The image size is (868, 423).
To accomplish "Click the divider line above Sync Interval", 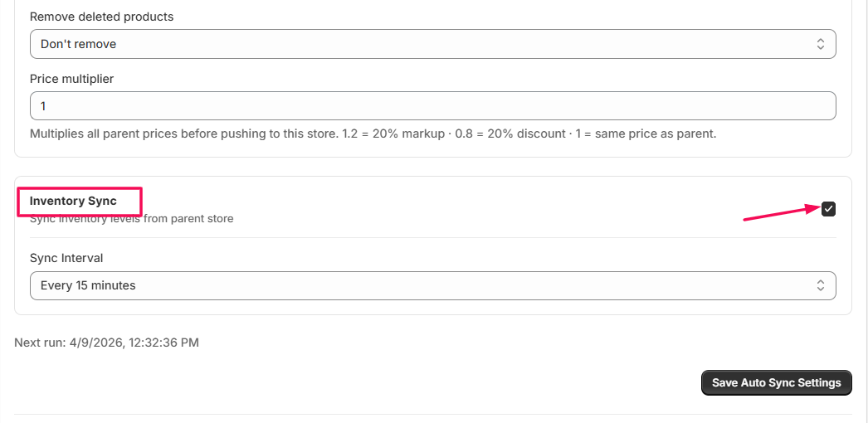I will 432,237.
